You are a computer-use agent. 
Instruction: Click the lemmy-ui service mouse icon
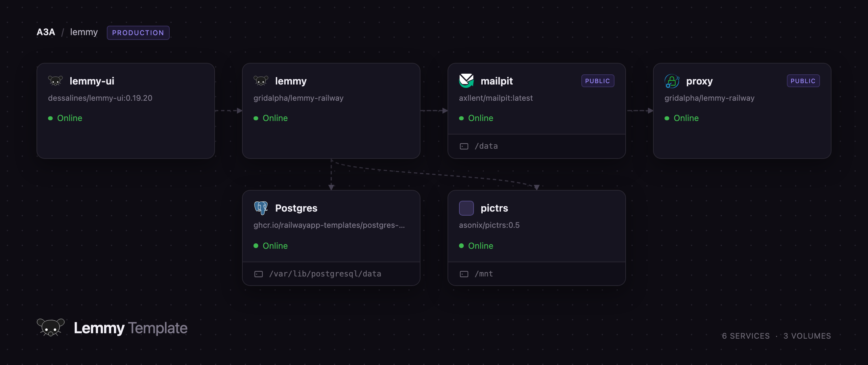55,81
